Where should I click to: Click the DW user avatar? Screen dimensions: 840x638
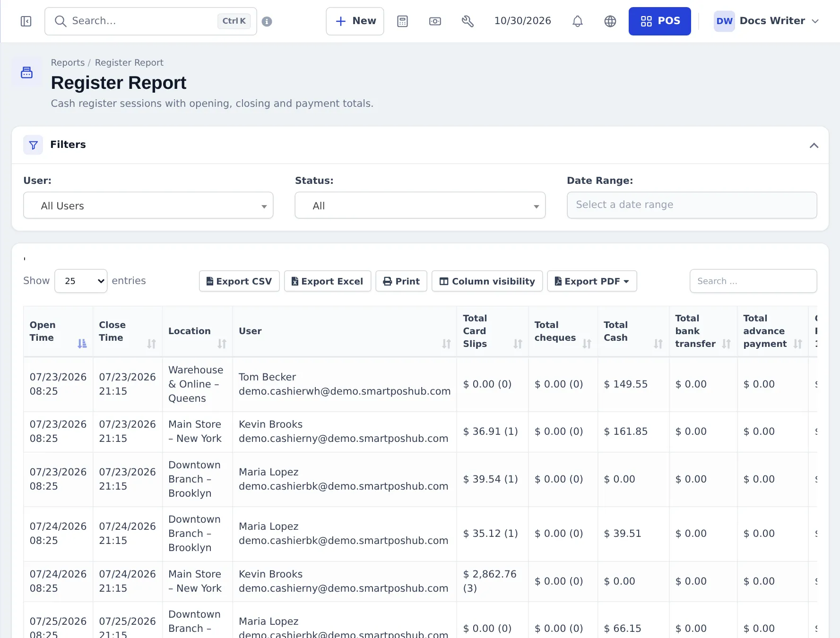coord(724,21)
